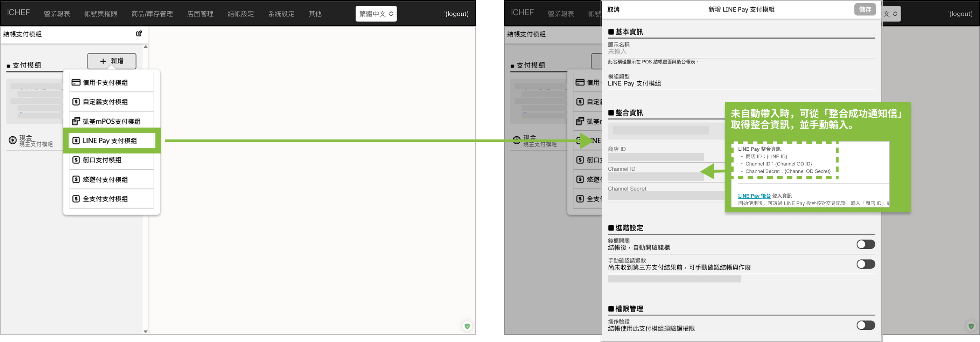
Task: Turn on 操作驗證 permission toggle
Action: (865, 325)
